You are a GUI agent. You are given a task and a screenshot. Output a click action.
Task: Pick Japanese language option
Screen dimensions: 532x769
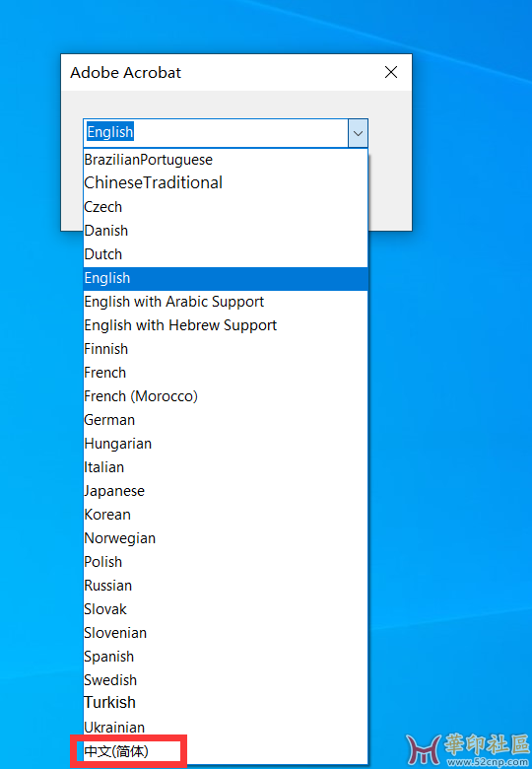(x=226, y=491)
